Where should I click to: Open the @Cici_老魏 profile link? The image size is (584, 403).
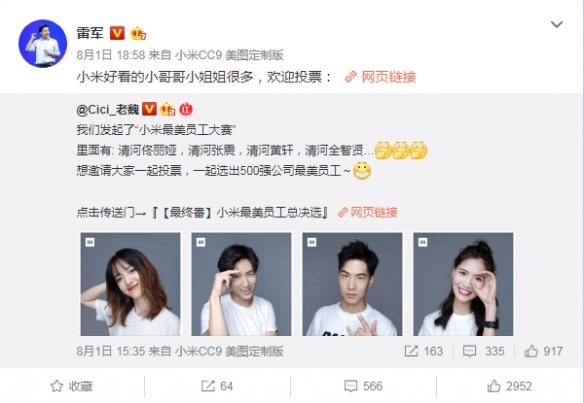[x=107, y=110]
